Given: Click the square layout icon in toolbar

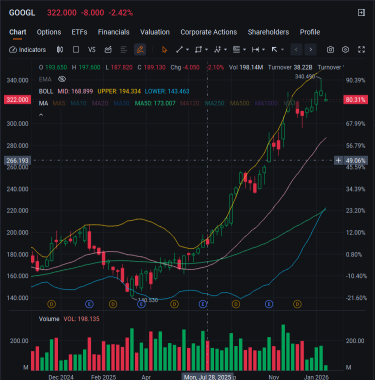Looking at the screenshot, I should point(76,50).
